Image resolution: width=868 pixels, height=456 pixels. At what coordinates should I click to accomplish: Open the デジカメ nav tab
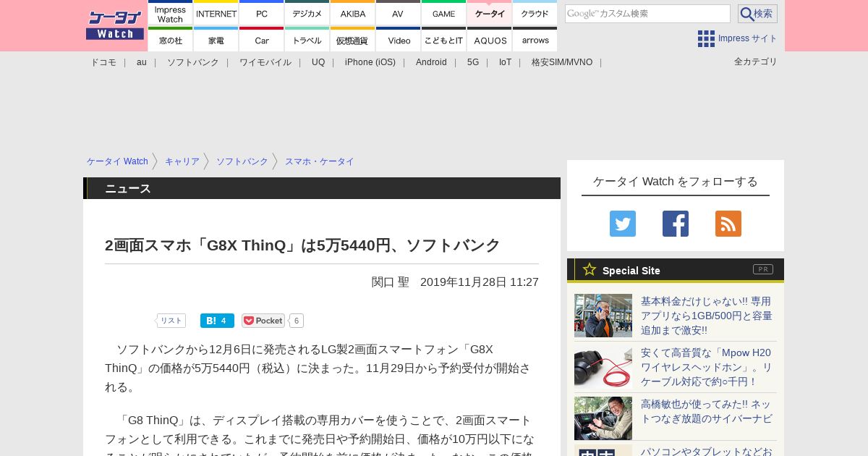307,14
